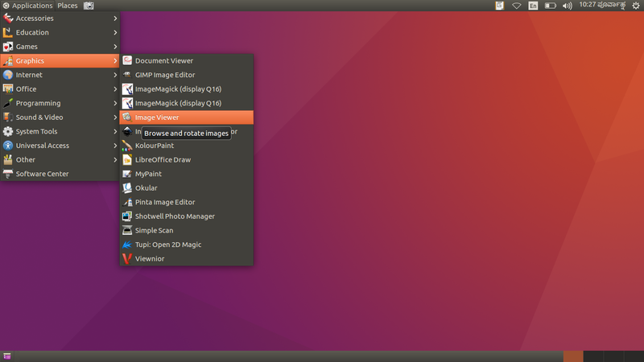
Task: Click the Okular icon
Action: [x=127, y=188]
